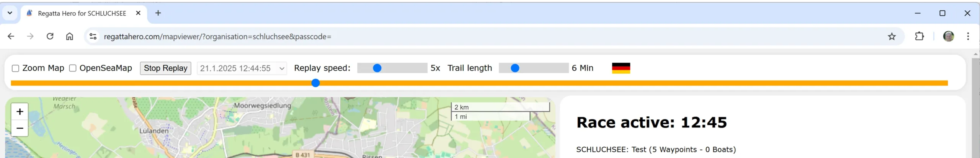Enable the Zoom Map checkbox
This screenshot has width=980, height=158.
(15, 68)
